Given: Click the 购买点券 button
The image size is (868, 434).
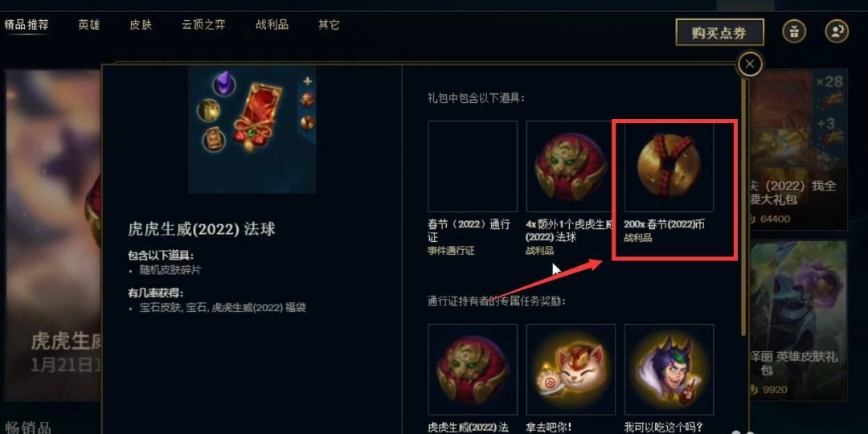Looking at the screenshot, I should [x=719, y=33].
